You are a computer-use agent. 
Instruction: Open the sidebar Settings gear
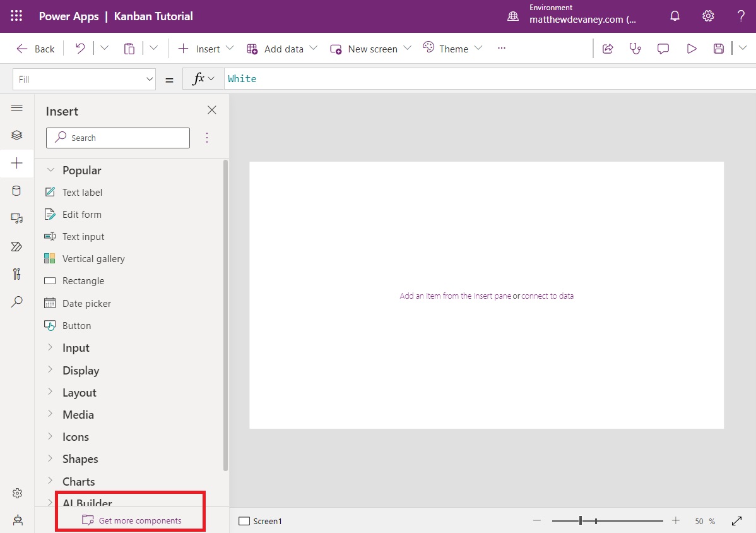click(x=18, y=493)
